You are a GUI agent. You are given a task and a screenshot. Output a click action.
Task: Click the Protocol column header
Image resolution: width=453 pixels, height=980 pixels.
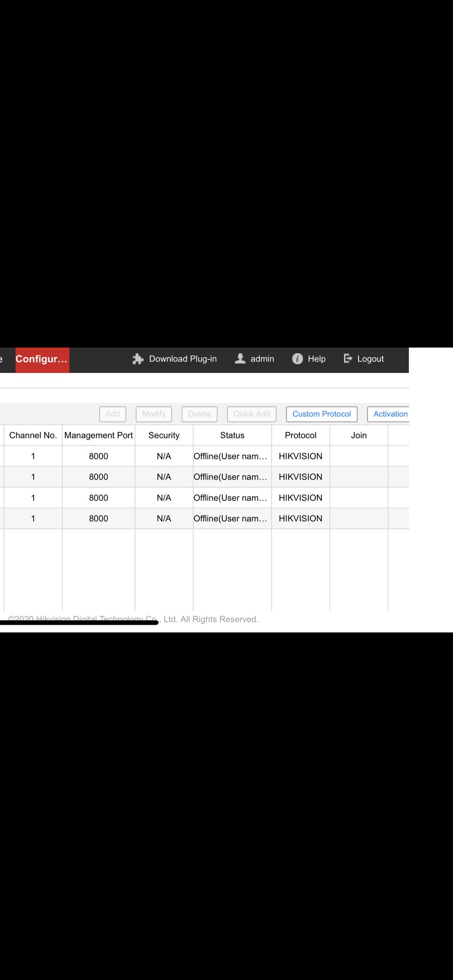[x=300, y=435]
